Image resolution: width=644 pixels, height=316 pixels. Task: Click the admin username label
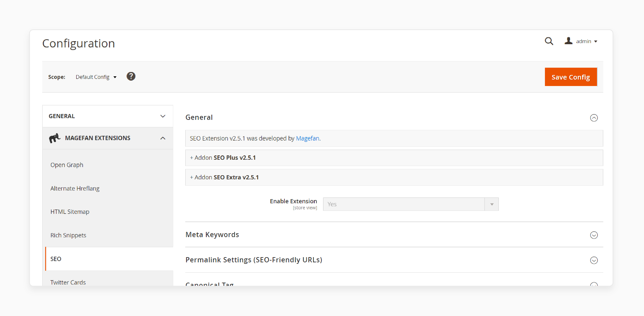[583, 41]
